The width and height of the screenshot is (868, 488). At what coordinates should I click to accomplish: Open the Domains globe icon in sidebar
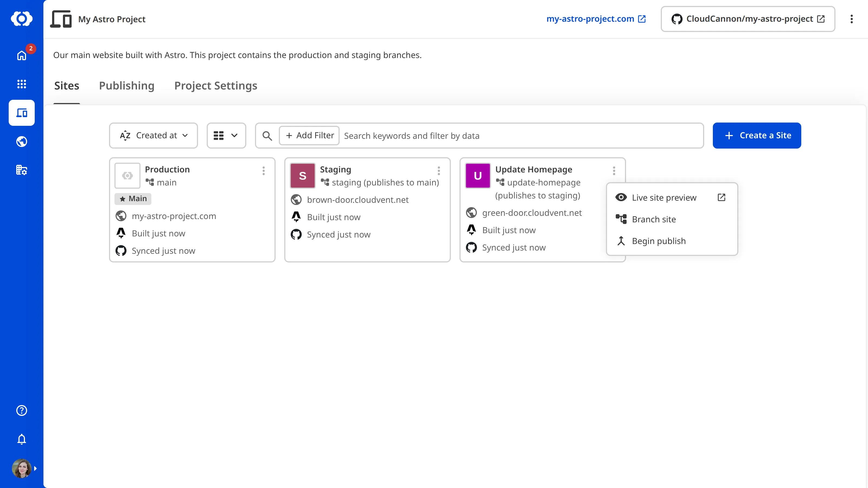(22, 142)
